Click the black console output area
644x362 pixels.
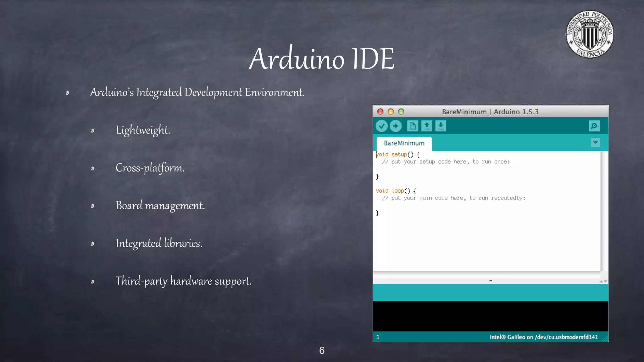click(491, 316)
